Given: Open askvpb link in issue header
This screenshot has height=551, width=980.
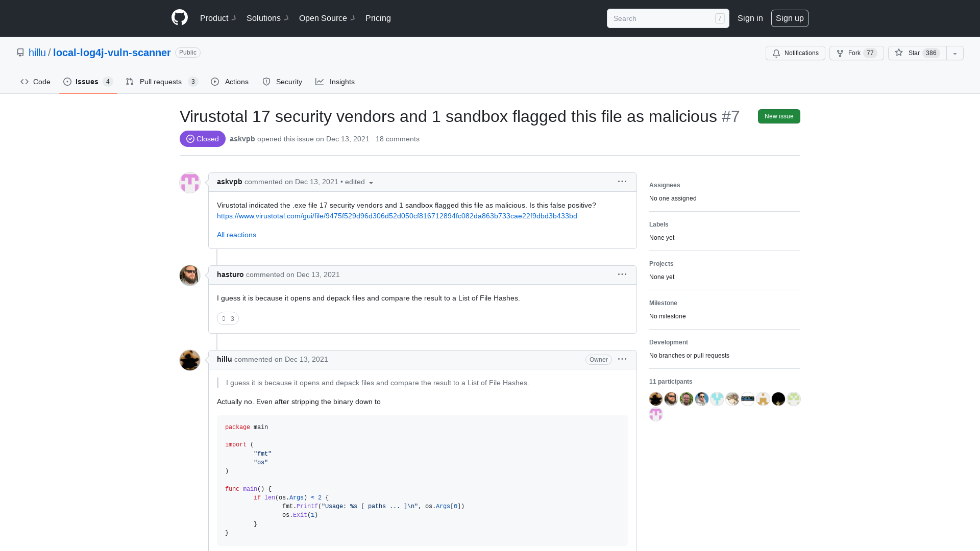Looking at the screenshot, I should point(242,139).
